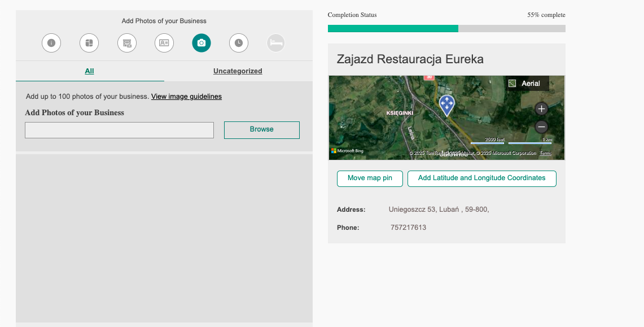Open the map Terms link
The width and height of the screenshot is (644, 327).
click(545, 153)
